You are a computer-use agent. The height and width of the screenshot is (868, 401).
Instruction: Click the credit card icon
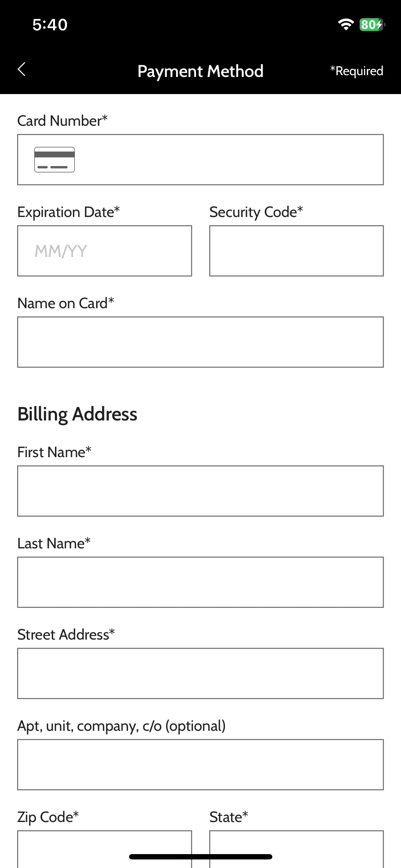point(55,160)
